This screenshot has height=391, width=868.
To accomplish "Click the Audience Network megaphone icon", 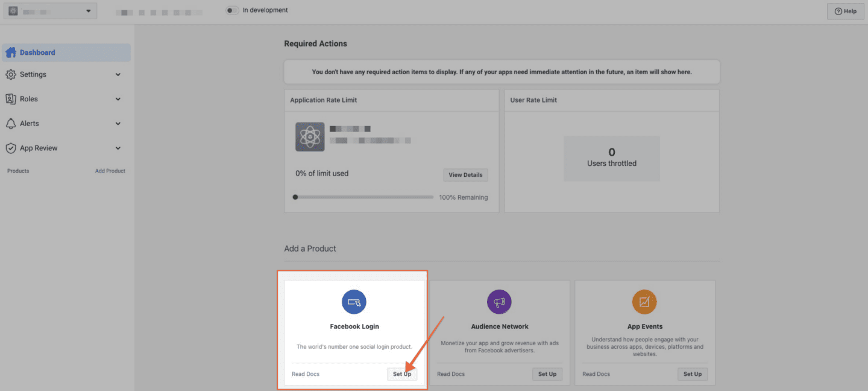I will 500,302.
